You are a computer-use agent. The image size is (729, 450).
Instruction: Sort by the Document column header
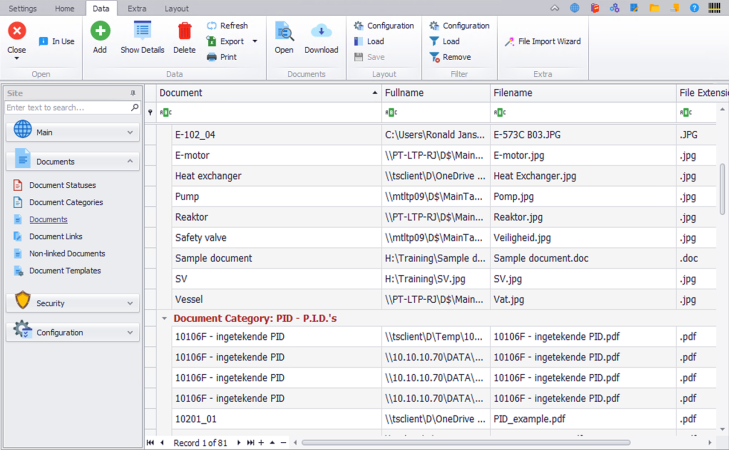[269, 93]
